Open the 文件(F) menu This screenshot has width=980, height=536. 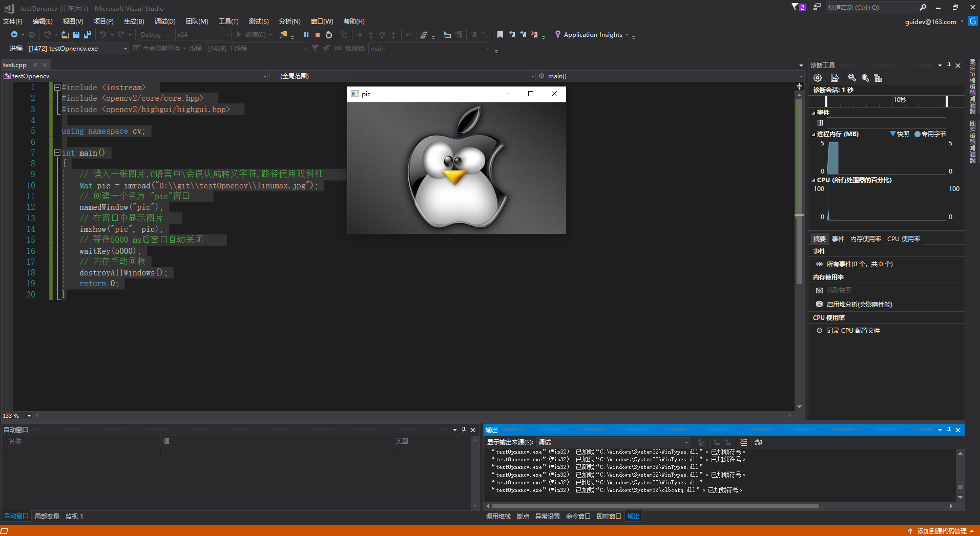coord(13,21)
